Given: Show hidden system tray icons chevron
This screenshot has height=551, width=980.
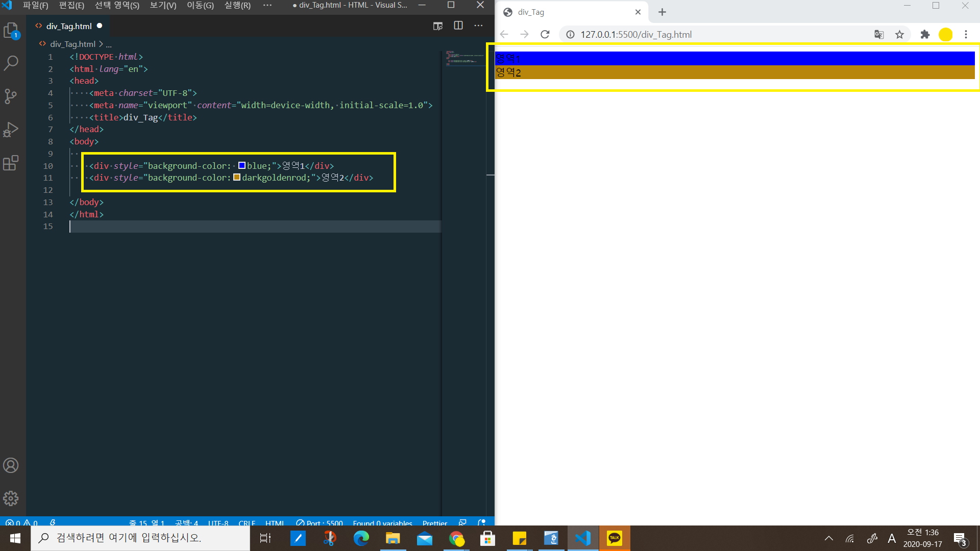Looking at the screenshot, I should [829, 538].
